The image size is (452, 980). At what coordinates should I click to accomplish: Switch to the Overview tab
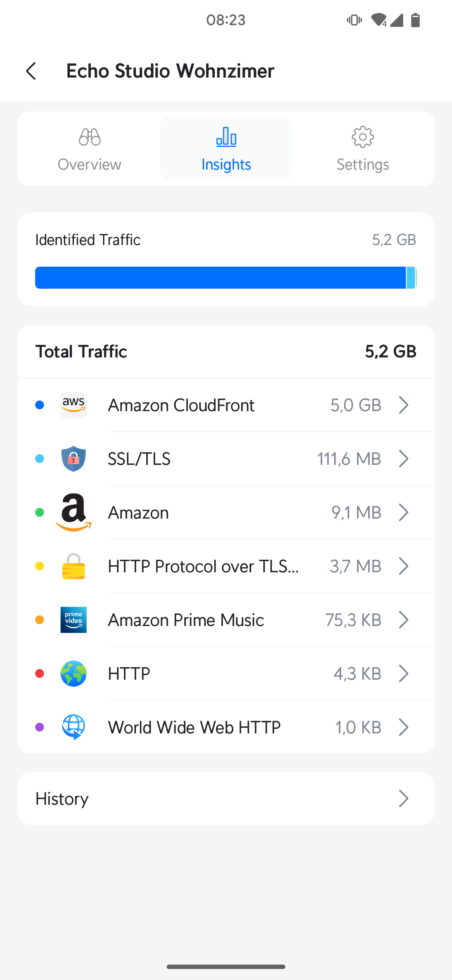[x=89, y=149]
